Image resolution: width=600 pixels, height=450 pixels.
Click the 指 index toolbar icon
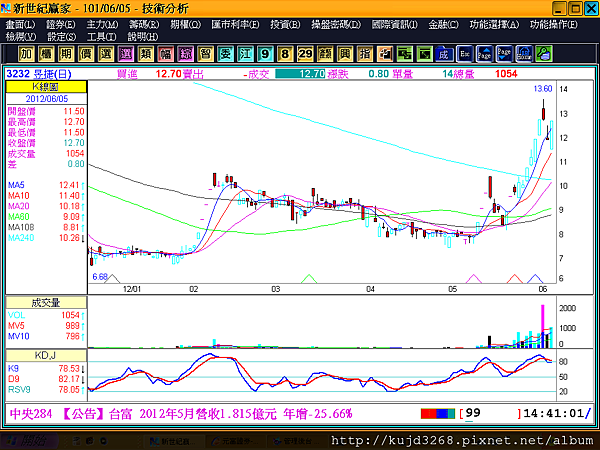click(x=364, y=54)
